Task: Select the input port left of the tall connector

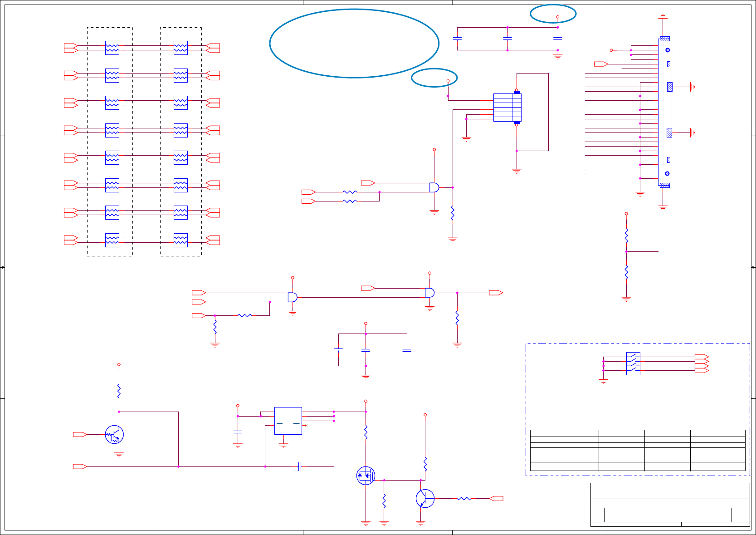Action: (601, 64)
